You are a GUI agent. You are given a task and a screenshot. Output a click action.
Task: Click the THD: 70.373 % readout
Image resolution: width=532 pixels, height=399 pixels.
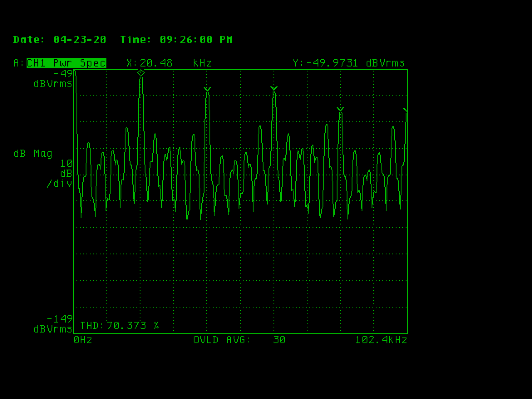120,325
